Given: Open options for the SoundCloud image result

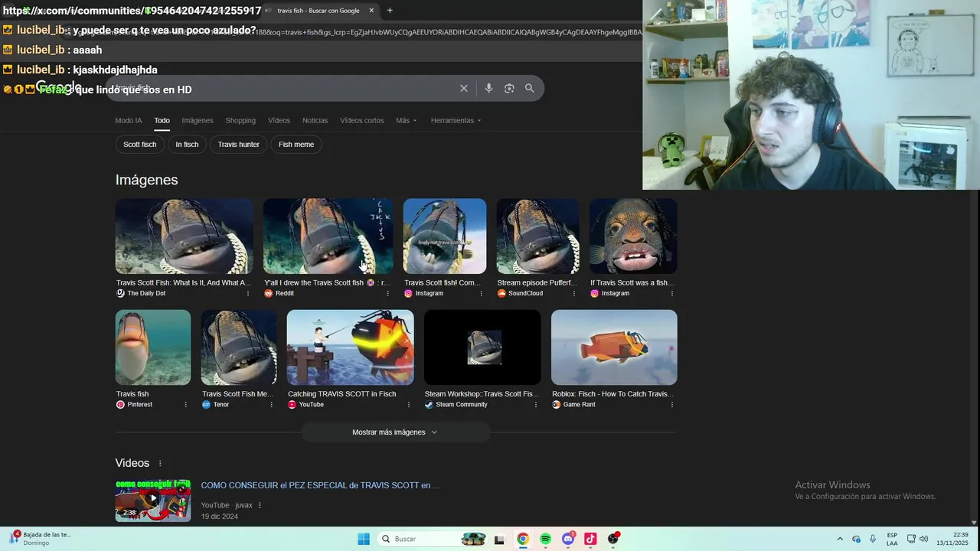Looking at the screenshot, I should pyautogui.click(x=574, y=294).
